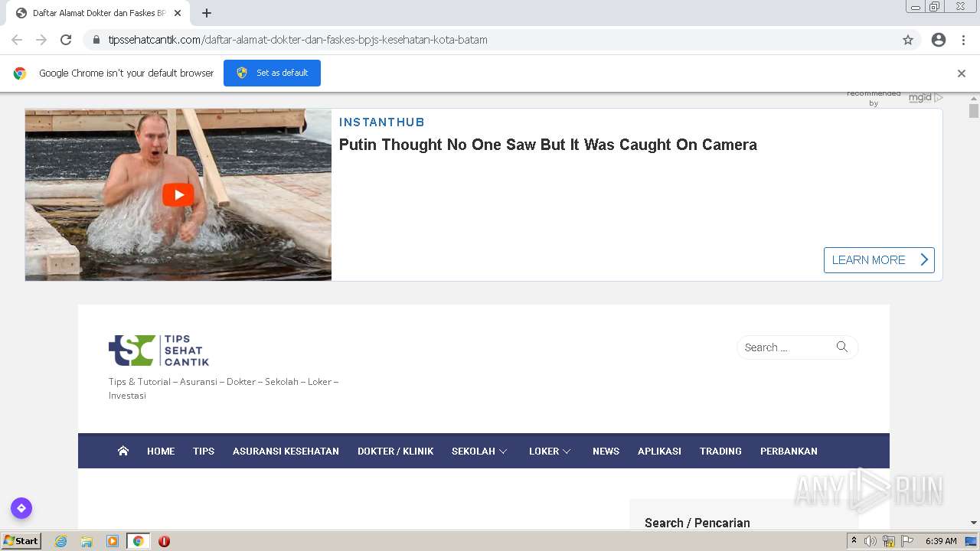
Task: Open the Windows Start menu
Action: tap(21, 540)
